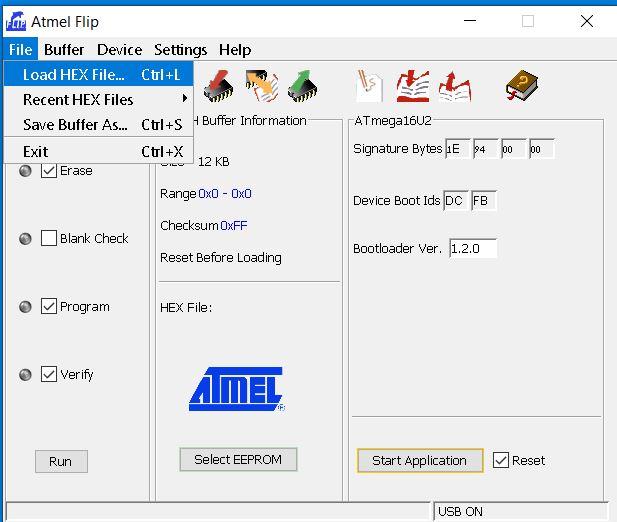Select Exit from File menu
Screen dimensions: 617x522
(98, 151)
